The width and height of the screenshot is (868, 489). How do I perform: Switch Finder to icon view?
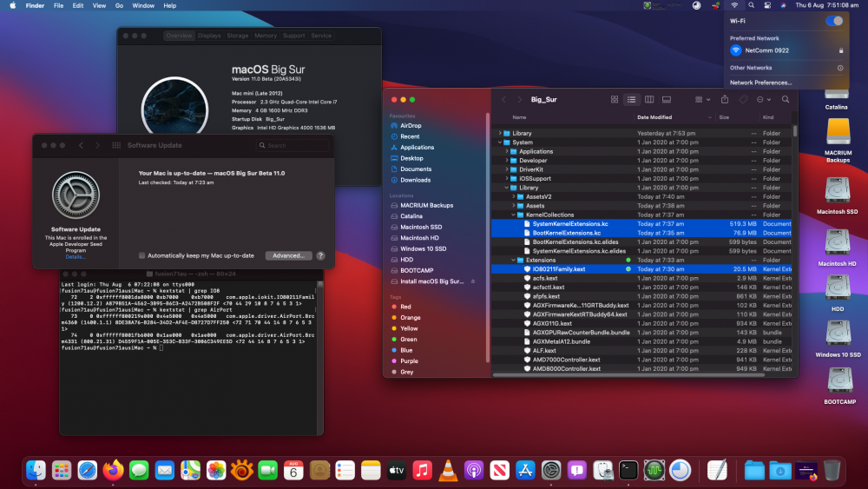614,100
